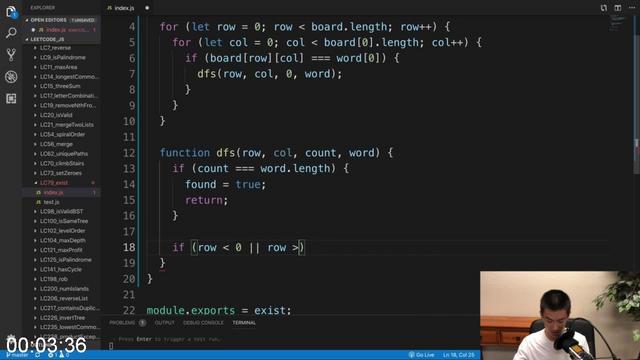The image size is (640, 360).
Task: Click Go Live in the status bar
Action: point(422,355)
